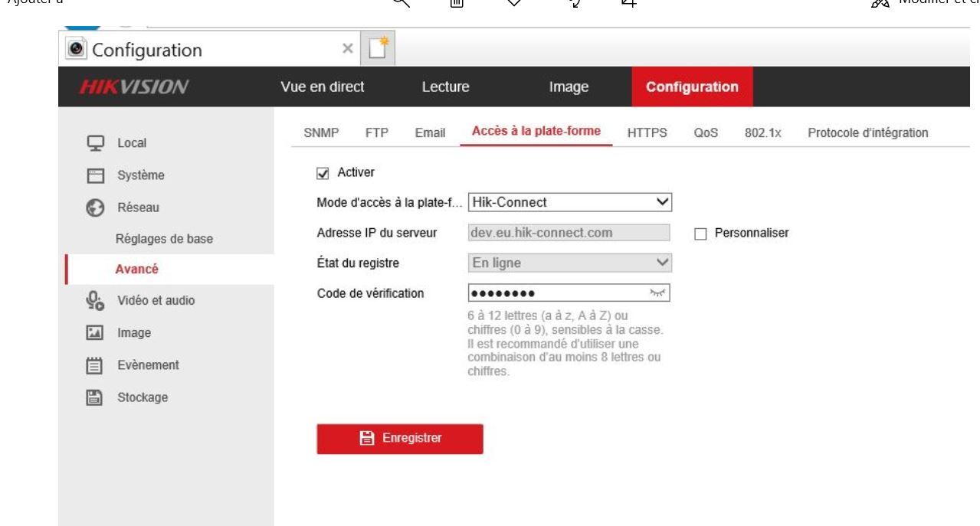Image resolution: width=980 pixels, height=526 pixels.
Task: Switch to Vue en direct
Action: click(322, 87)
